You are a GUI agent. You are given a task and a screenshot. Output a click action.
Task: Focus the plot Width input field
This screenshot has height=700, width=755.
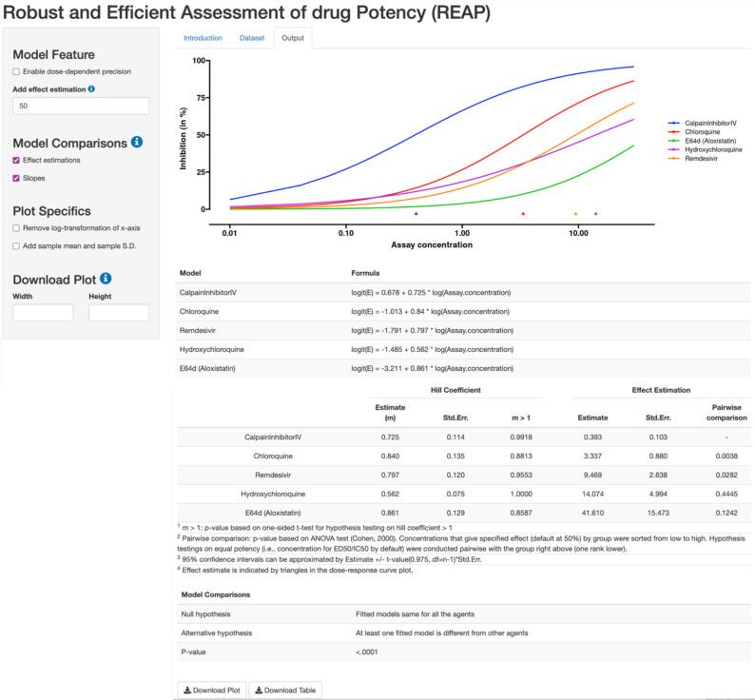click(x=43, y=312)
